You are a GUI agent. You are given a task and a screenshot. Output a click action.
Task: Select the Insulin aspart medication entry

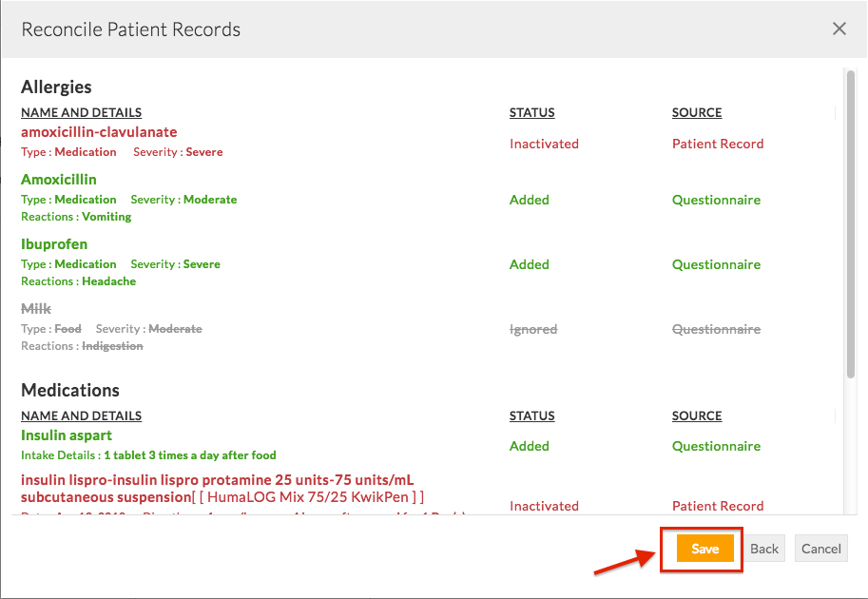67,435
